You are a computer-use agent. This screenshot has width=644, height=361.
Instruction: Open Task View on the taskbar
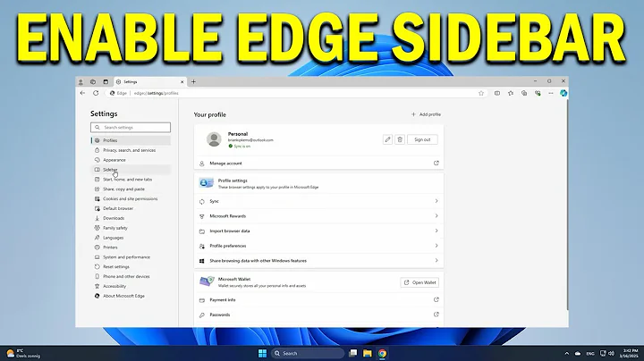point(352,353)
